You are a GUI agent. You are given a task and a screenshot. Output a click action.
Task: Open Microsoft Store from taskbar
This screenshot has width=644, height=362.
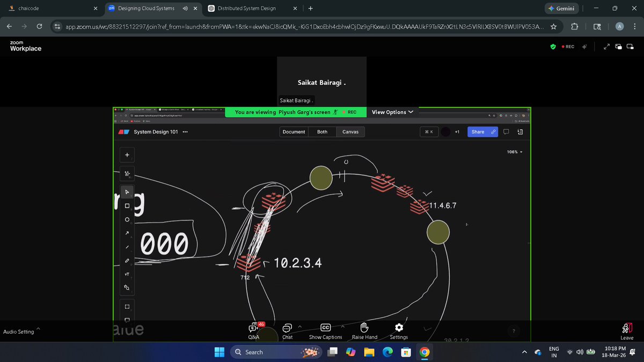pyautogui.click(x=406, y=352)
